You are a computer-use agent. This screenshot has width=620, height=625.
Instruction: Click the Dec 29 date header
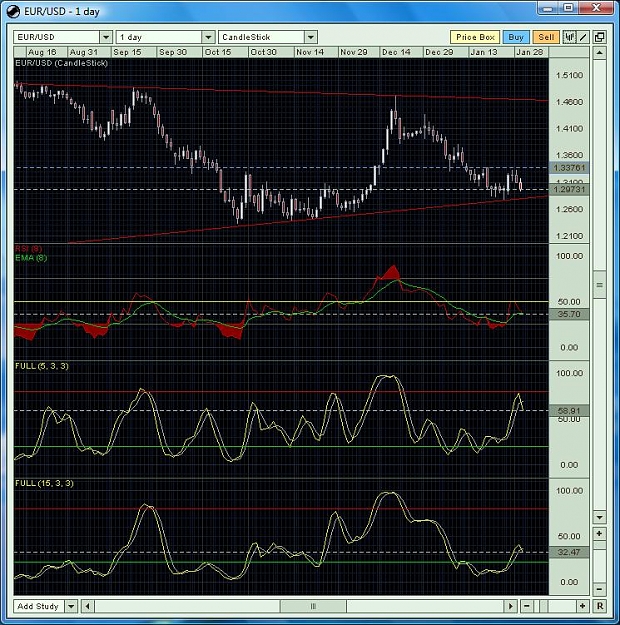(x=439, y=52)
